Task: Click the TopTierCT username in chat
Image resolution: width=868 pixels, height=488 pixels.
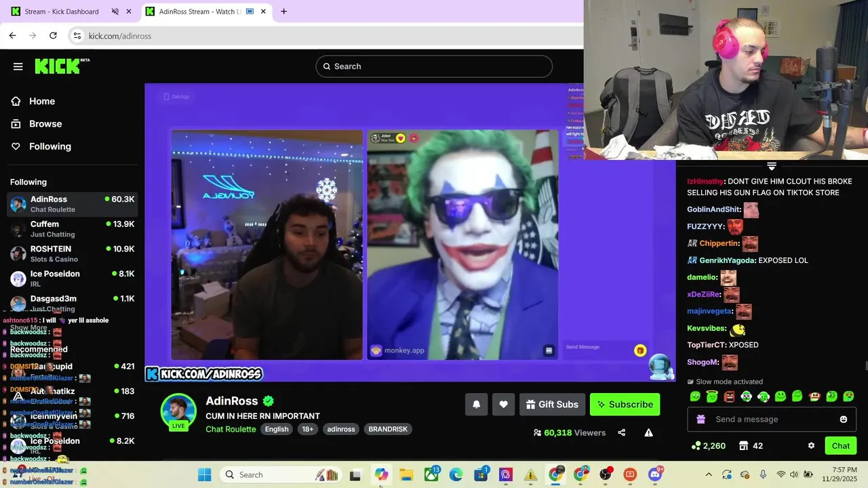Action: 705,345
